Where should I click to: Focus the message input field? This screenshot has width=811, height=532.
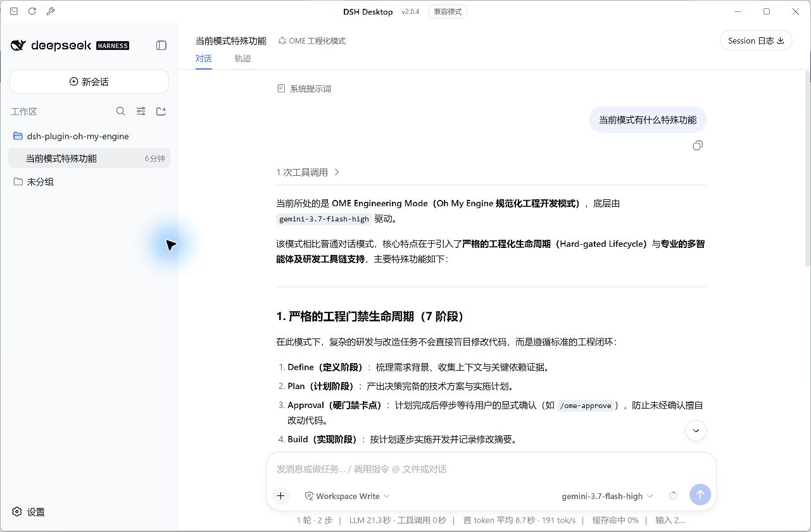[491, 469]
